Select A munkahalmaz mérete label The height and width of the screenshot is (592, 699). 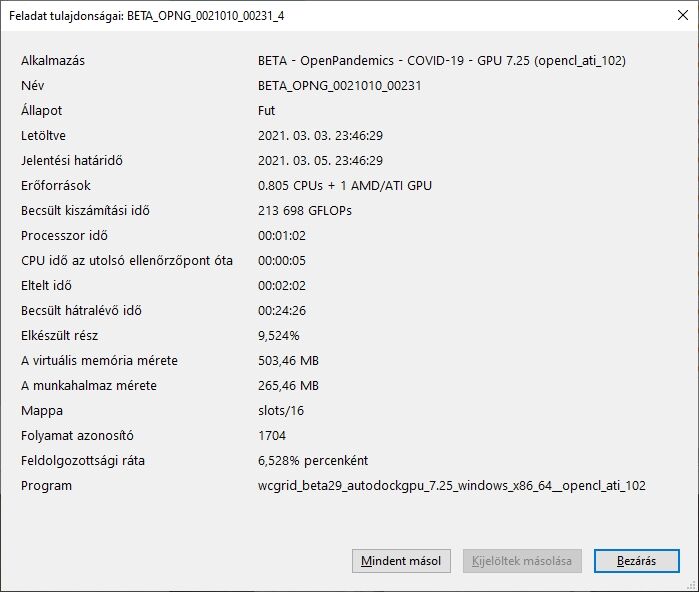(89, 385)
